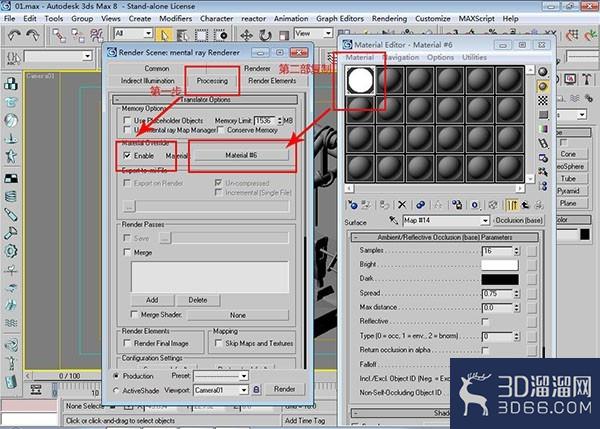Click Reset Map X icon in Material Editor

pos(402,206)
